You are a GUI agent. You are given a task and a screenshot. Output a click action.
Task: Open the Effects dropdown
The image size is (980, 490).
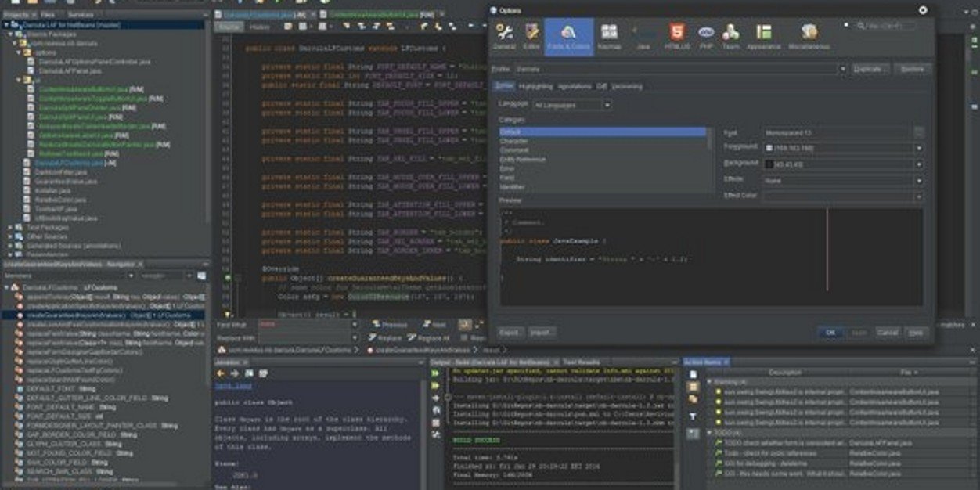[843, 180]
